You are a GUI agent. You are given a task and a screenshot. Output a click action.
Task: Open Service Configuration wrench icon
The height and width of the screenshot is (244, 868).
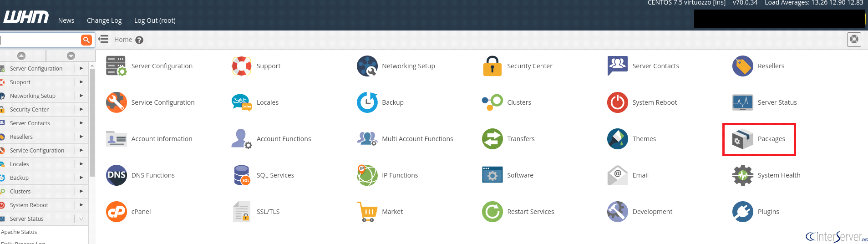116,102
